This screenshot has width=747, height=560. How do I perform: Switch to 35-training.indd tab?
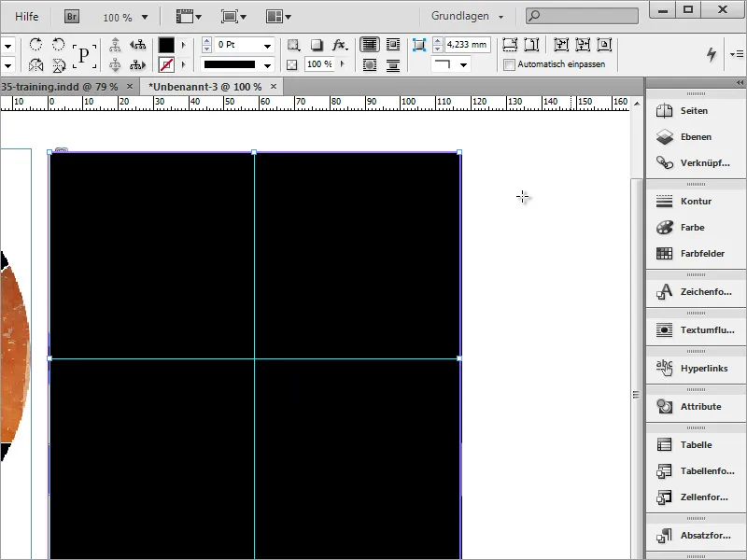point(60,87)
